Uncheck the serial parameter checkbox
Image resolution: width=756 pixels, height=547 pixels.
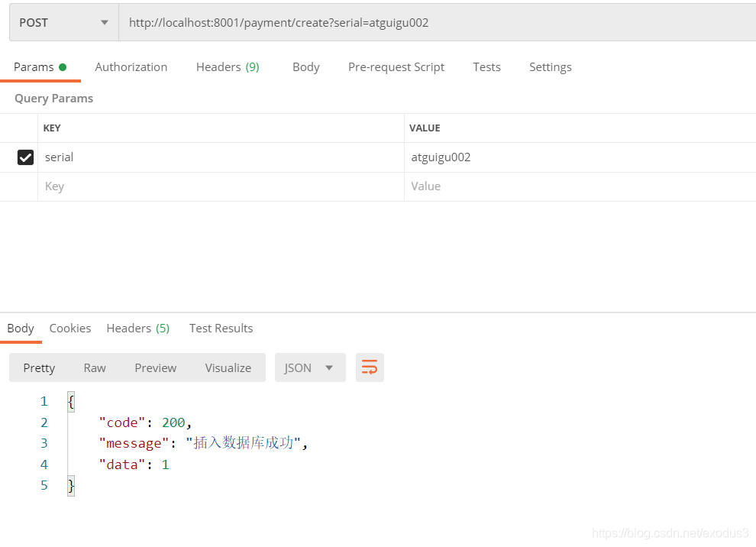click(25, 157)
